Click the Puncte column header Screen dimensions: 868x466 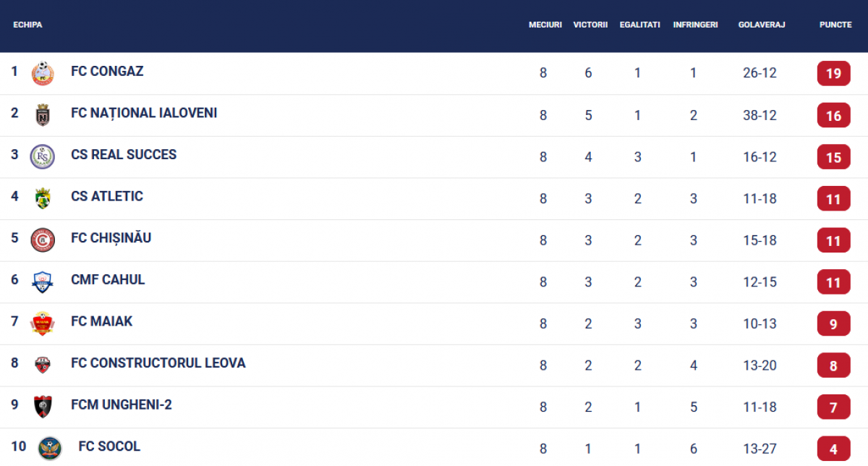[835, 25]
